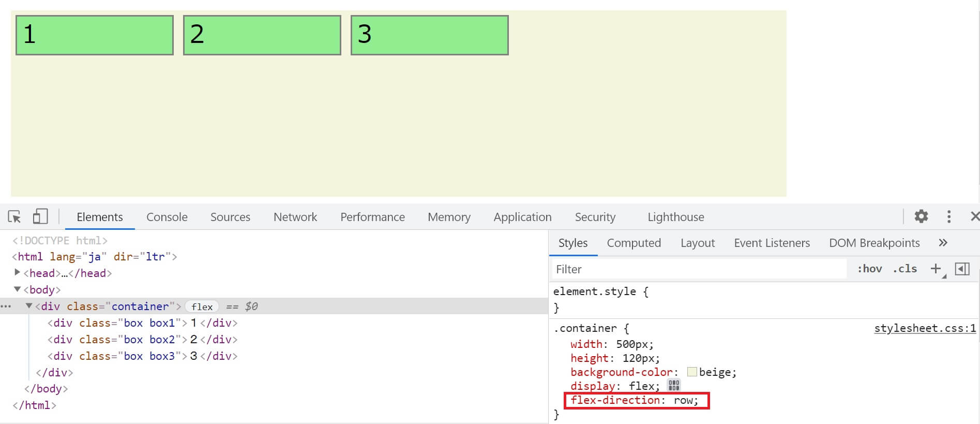Toggle the computed styles sidebar icon

[962, 269]
